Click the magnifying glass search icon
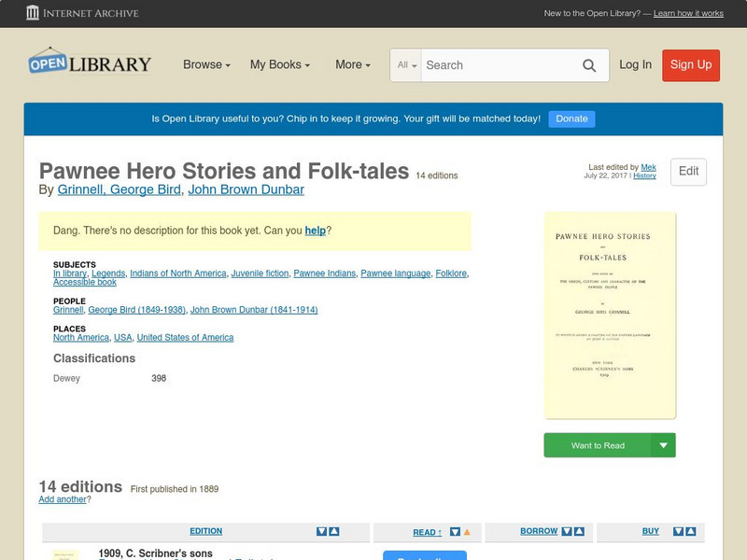This screenshot has height=560, width=747. tap(589, 65)
